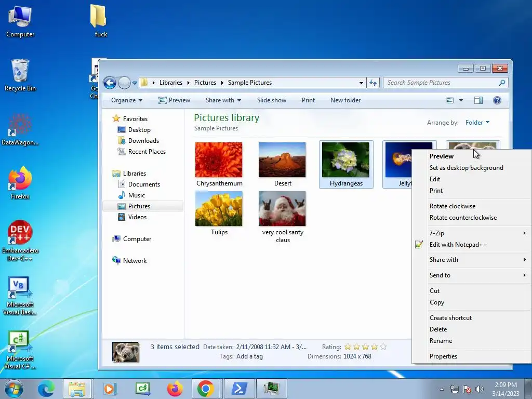532x399 pixels.
Task: Set rating to five stars
Action: point(383,347)
